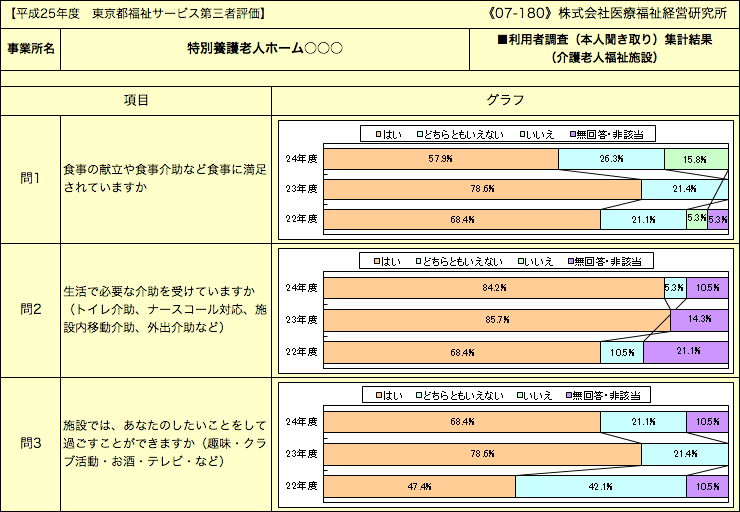Select the 68.4% segment in 問2 22年度 bar
Viewport: 740px width, 512px height.
[x=462, y=353]
